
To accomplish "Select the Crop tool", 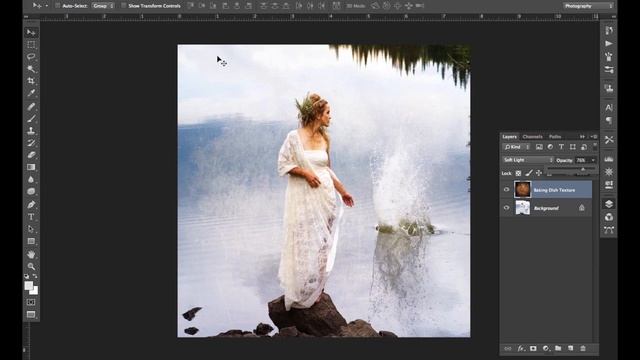I will point(31,81).
